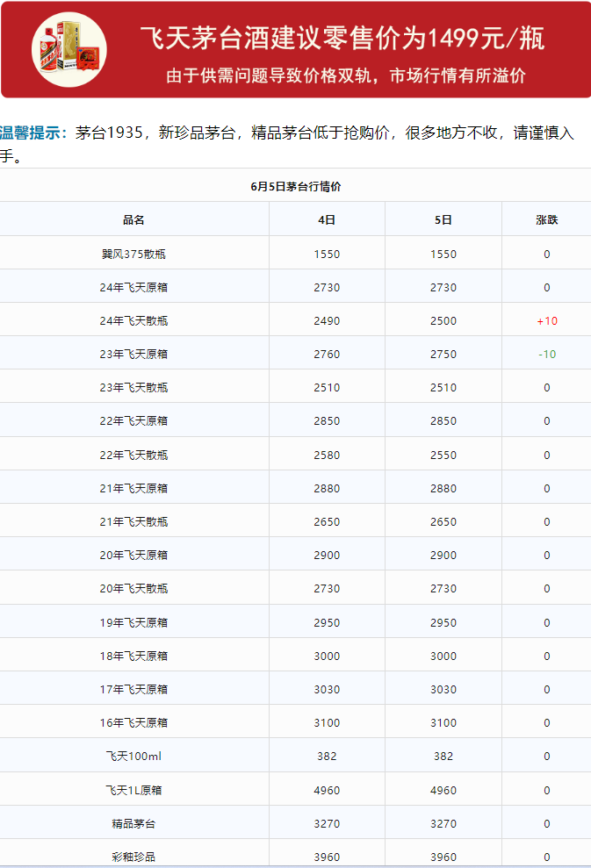This screenshot has height=868, width=591.
Task: Click the 5日 price 3100 for 16年飞天原箱
Action: click(x=443, y=723)
